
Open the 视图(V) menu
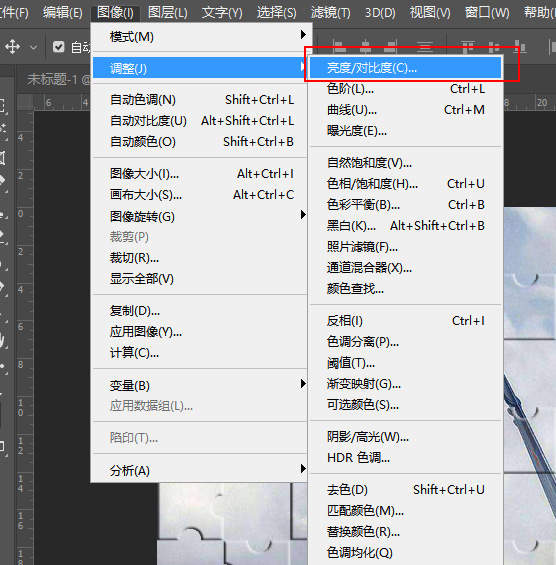430,13
